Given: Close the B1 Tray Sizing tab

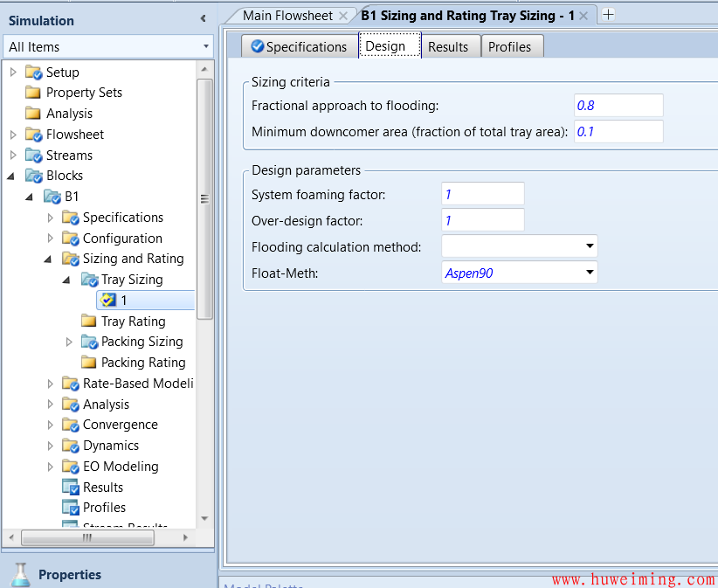Looking at the screenshot, I should point(583,16).
